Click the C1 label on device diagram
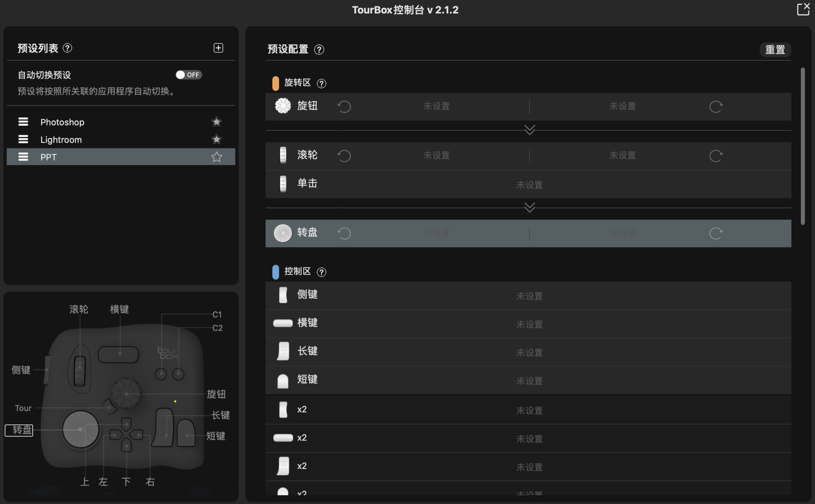Viewport: 815px width, 504px height. click(x=217, y=314)
